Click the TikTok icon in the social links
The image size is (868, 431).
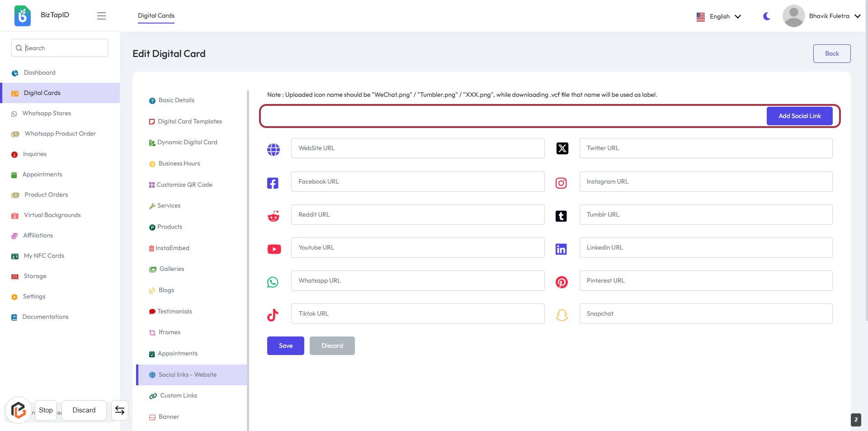[273, 315]
